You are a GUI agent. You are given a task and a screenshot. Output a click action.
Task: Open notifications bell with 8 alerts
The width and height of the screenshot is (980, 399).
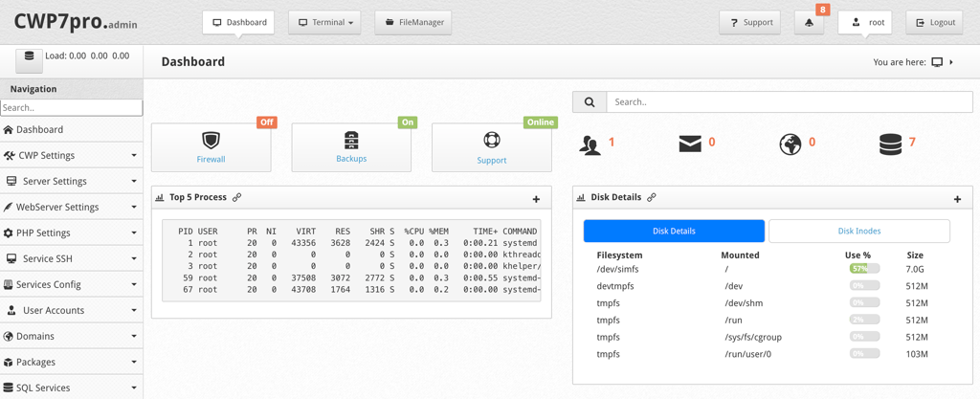click(x=810, y=22)
